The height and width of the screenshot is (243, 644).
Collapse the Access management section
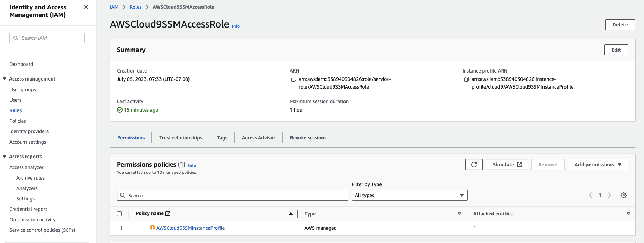[x=5, y=79]
